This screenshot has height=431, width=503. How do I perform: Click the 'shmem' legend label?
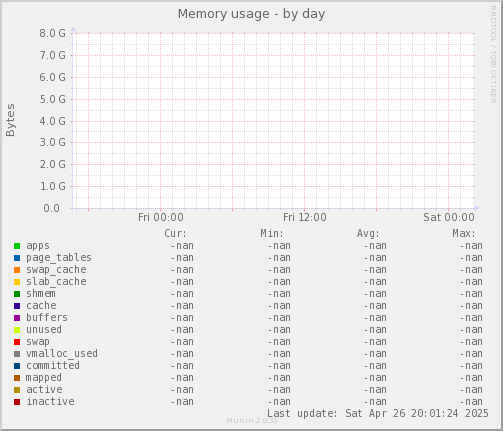tap(41, 294)
